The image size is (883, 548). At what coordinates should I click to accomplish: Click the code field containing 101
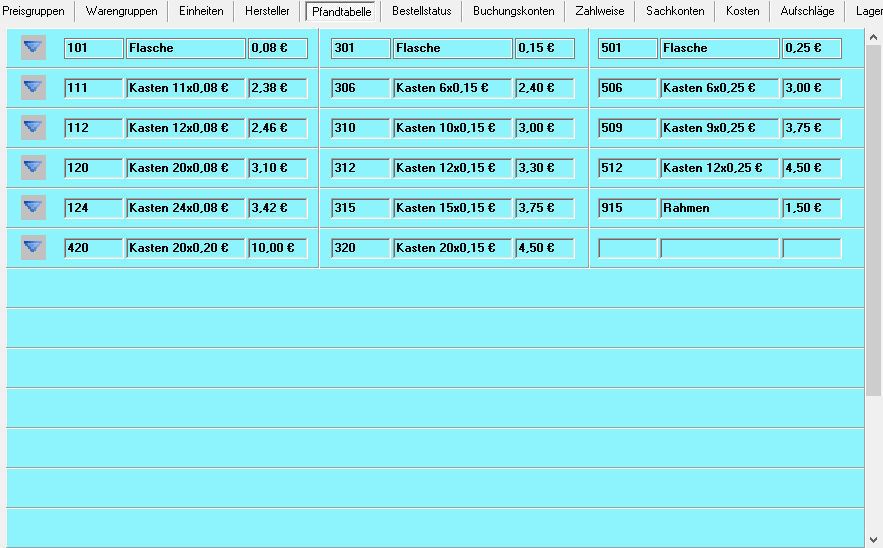(93, 48)
